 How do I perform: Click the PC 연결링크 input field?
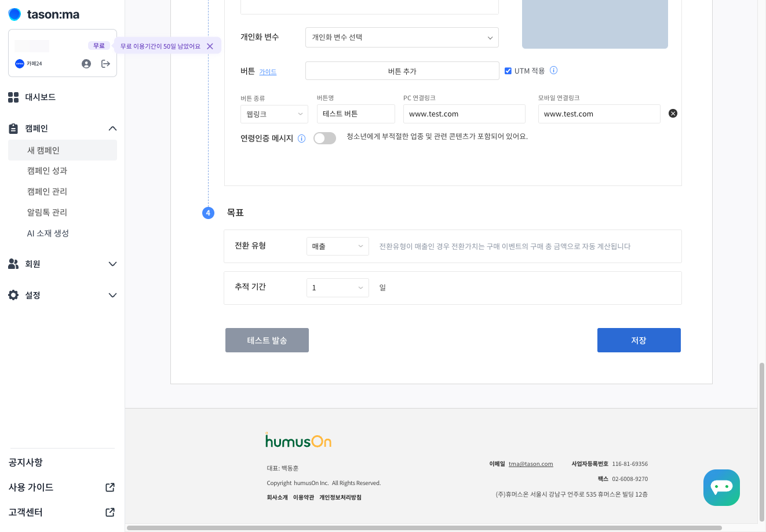pos(464,114)
